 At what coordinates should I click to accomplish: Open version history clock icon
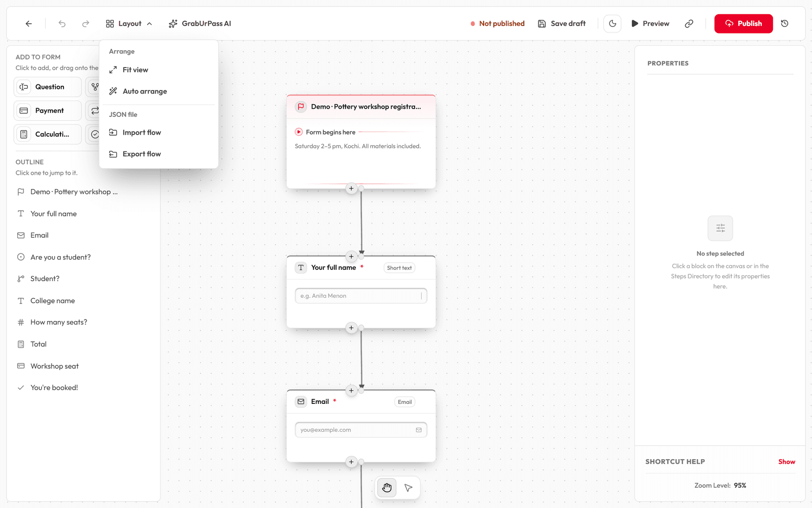pyautogui.click(x=785, y=23)
